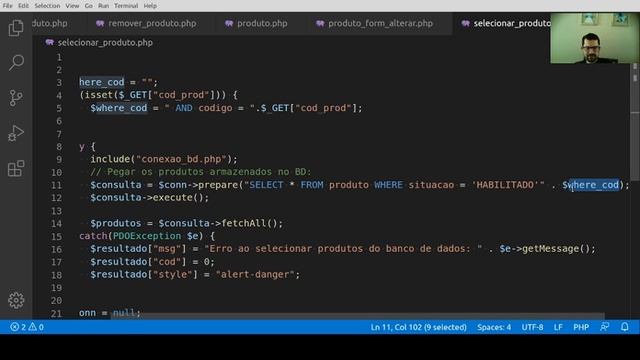Screen dimensions: 640x360
Task: Click the comment 'Pegar os produtos' line
Action: tap(200, 172)
